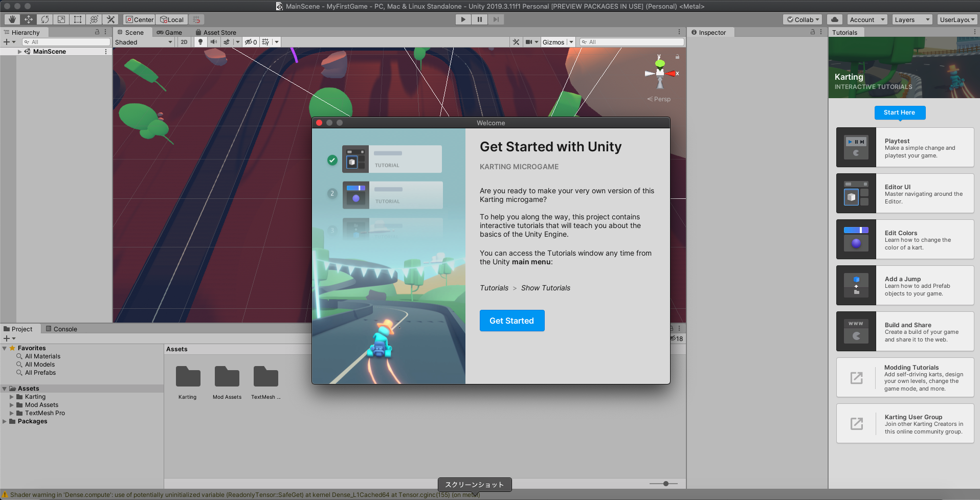The height and width of the screenshot is (500, 980).
Task: Open the Playtest tutorial card
Action: [905, 147]
